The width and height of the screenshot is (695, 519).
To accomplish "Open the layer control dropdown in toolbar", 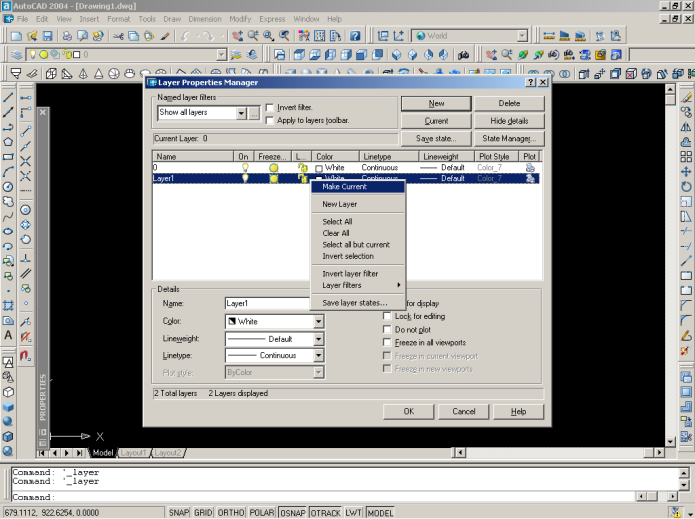I will pyautogui.click(x=221, y=55).
